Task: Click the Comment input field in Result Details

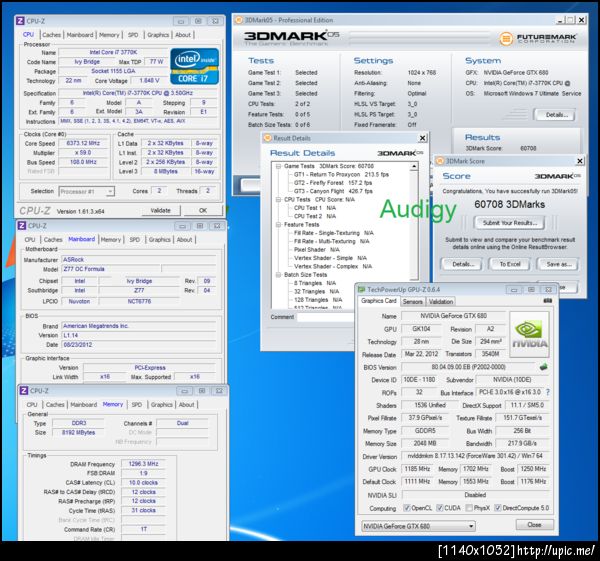Action: [x=326, y=317]
